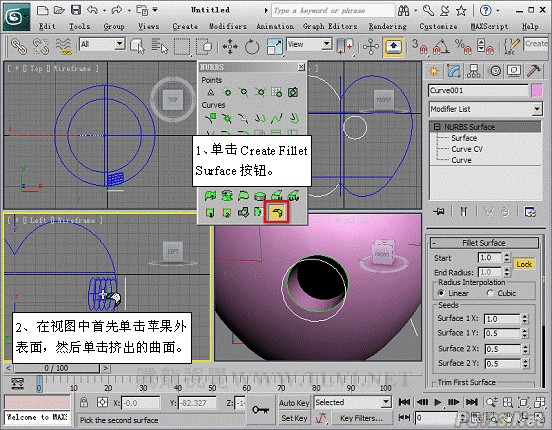Open the View reference coordinate dropdown
Image resolution: width=552 pixels, height=430 pixels.
309,44
